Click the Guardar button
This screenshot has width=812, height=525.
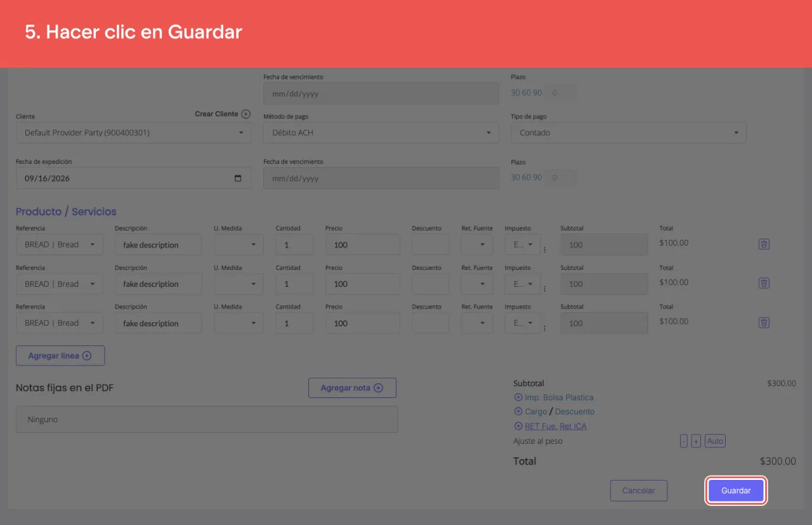pyautogui.click(x=736, y=491)
